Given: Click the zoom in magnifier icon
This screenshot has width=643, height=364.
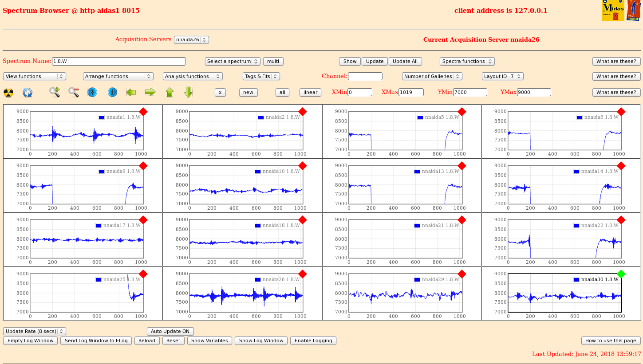Looking at the screenshot, I should click(x=55, y=92).
